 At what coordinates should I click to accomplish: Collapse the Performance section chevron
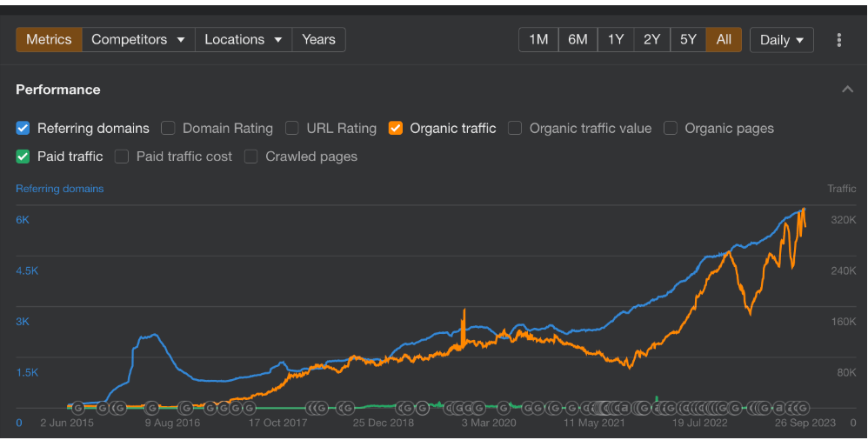(x=847, y=90)
